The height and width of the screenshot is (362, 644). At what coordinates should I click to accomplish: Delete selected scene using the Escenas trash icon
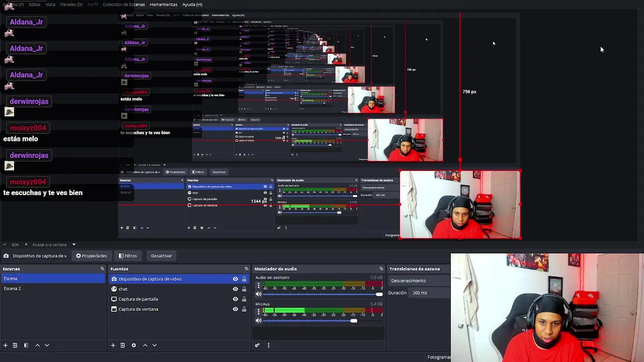click(15, 345)
